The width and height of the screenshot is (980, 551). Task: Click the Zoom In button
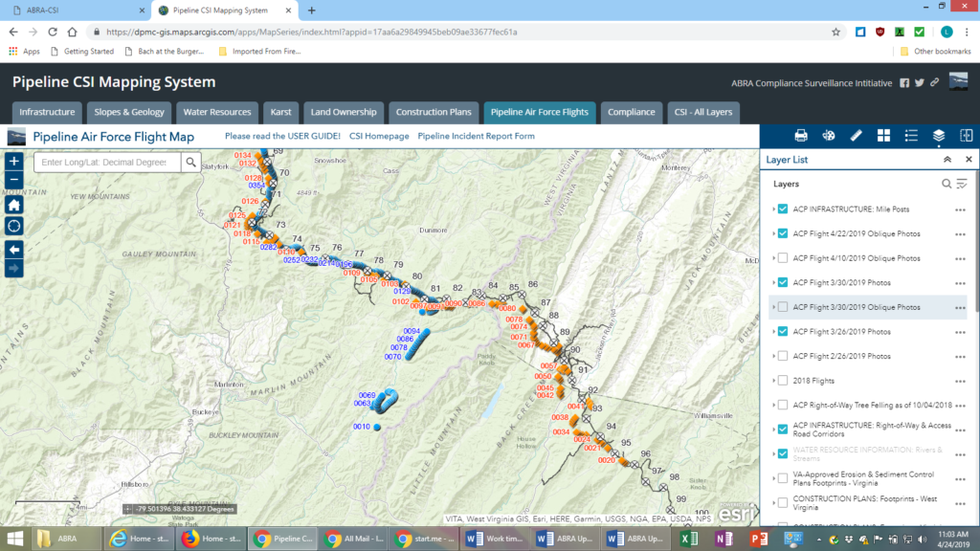coord(12,161)
